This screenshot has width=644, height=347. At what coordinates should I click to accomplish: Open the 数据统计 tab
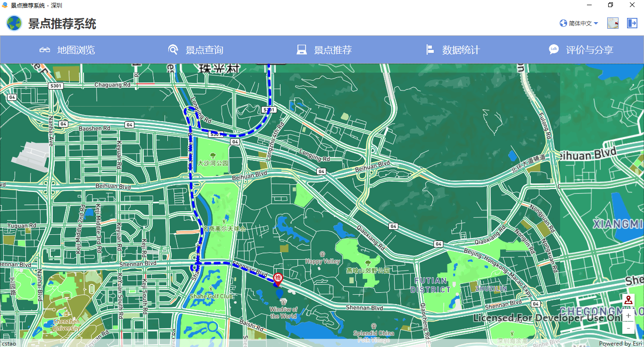(x=453, y=50)
